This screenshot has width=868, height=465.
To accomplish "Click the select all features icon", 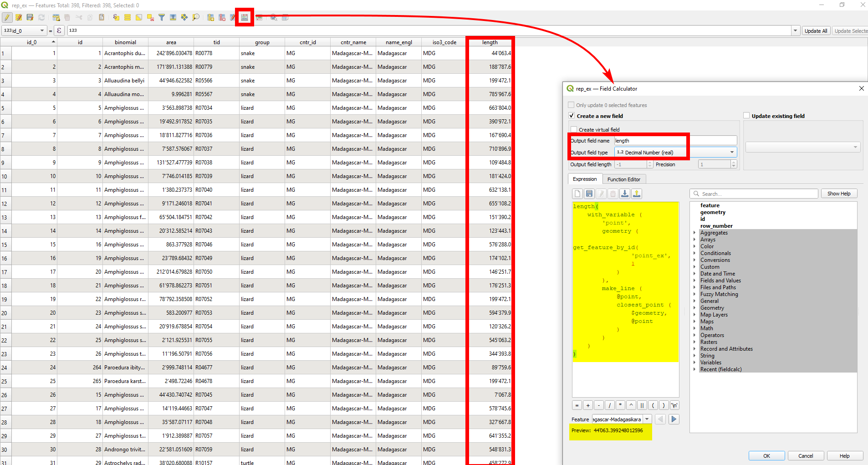I will click(x=128, y=18).
